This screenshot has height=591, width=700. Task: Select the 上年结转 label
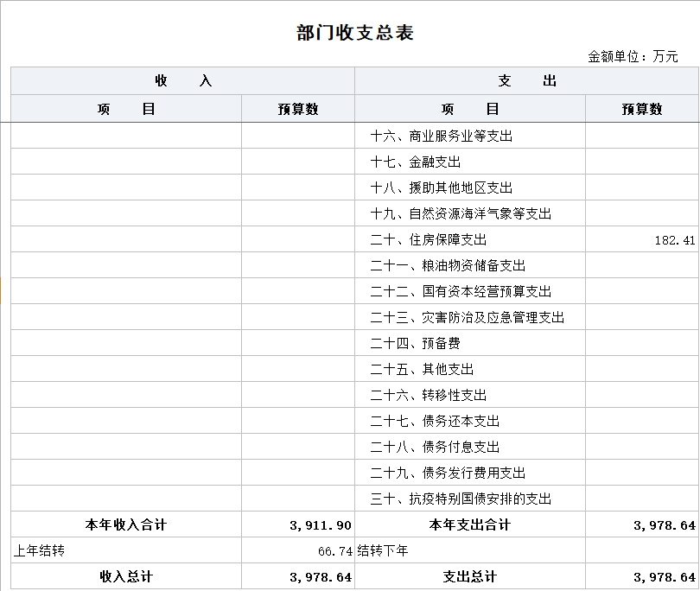pyautogui.click(x=39, y=550)
